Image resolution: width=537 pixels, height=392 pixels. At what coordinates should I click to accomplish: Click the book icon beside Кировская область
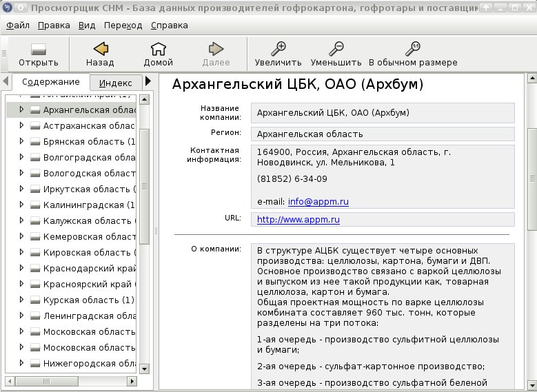click(x=34, y=252)
